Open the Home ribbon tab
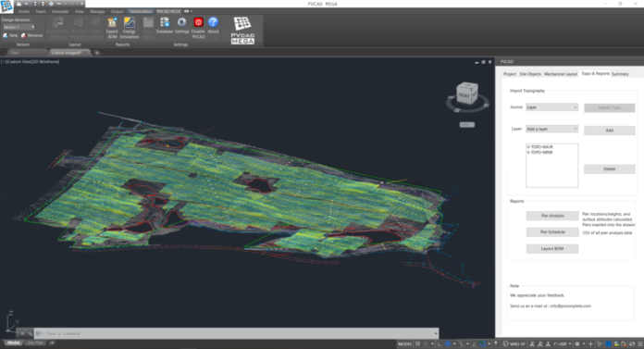Viewport: 644px width, 349px height. click(23, 11)
